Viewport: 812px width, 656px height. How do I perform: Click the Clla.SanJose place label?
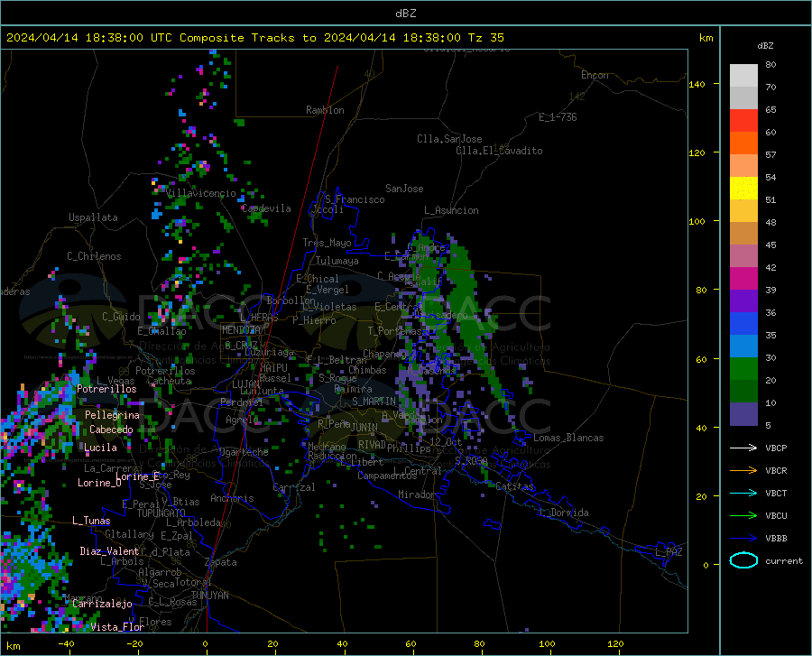[449, 139]
